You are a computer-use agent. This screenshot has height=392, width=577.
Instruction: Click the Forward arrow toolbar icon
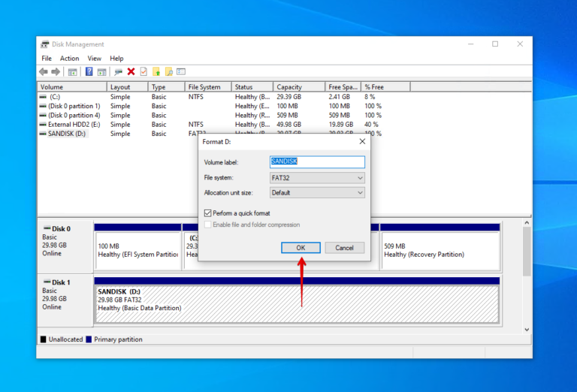56,72
